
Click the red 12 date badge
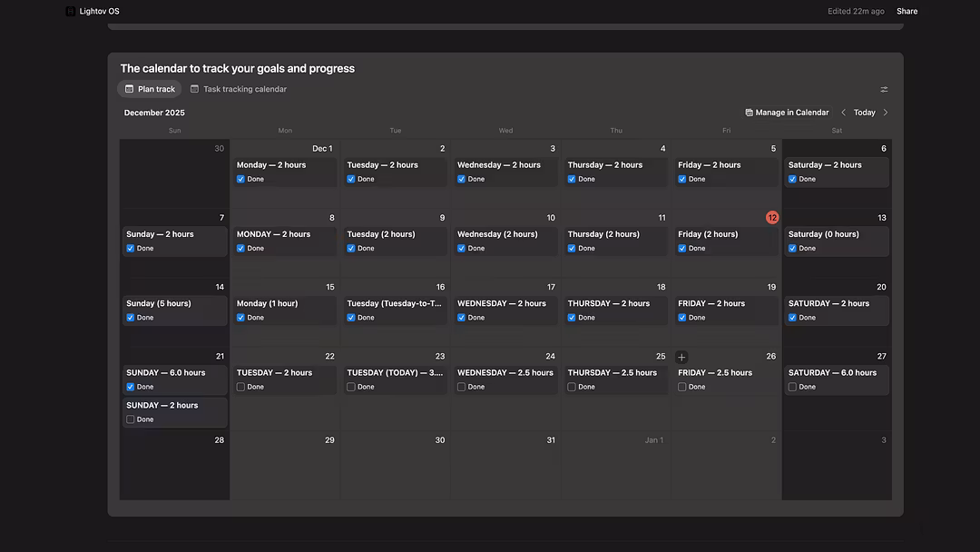tap(772, 218)
